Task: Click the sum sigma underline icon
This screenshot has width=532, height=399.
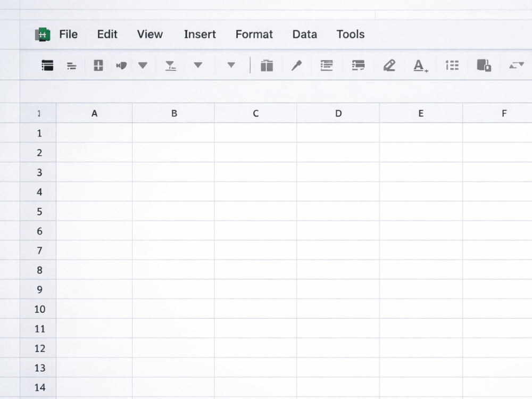Action: (x=170, y=65)
